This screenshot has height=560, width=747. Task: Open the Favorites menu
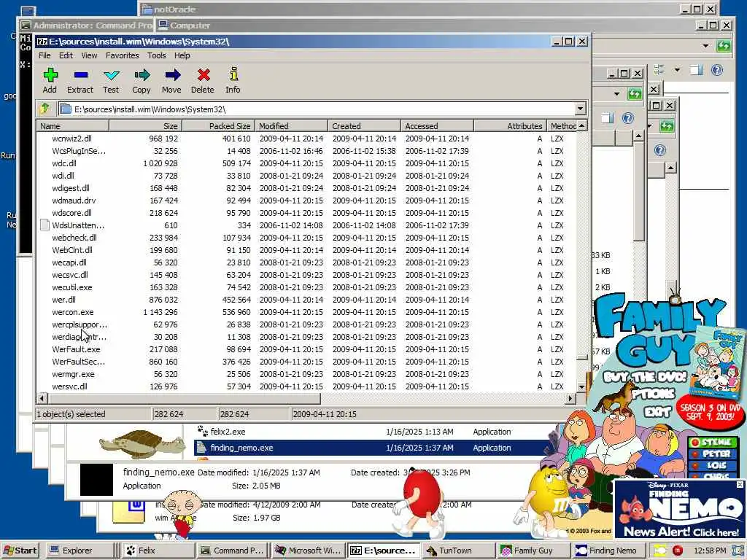coord(123,55)
